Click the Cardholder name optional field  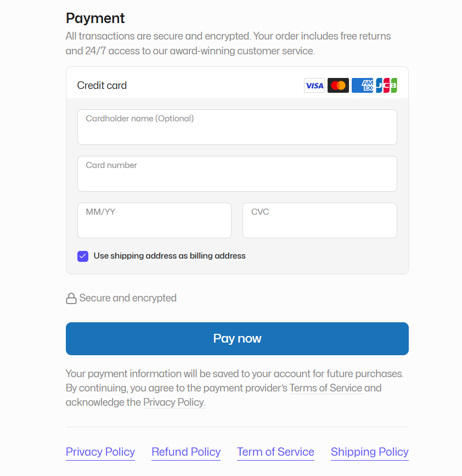click(x=237, y=127)
